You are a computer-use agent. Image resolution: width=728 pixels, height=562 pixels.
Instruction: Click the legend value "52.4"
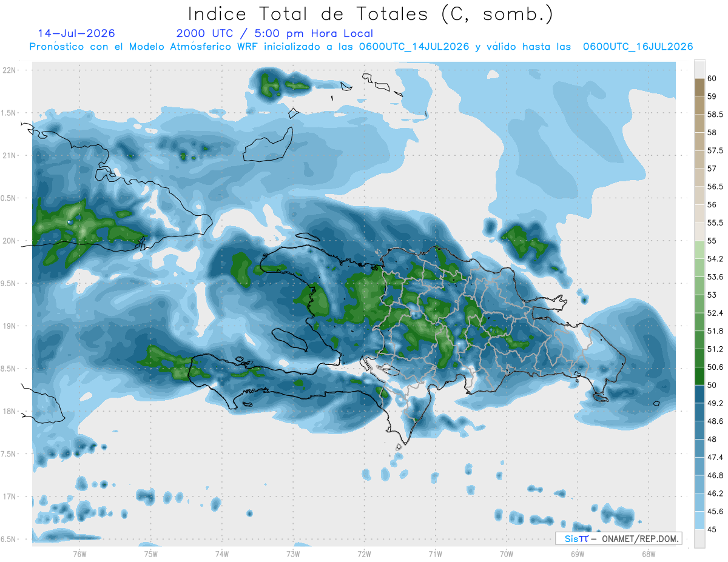(x=715, y=313)
